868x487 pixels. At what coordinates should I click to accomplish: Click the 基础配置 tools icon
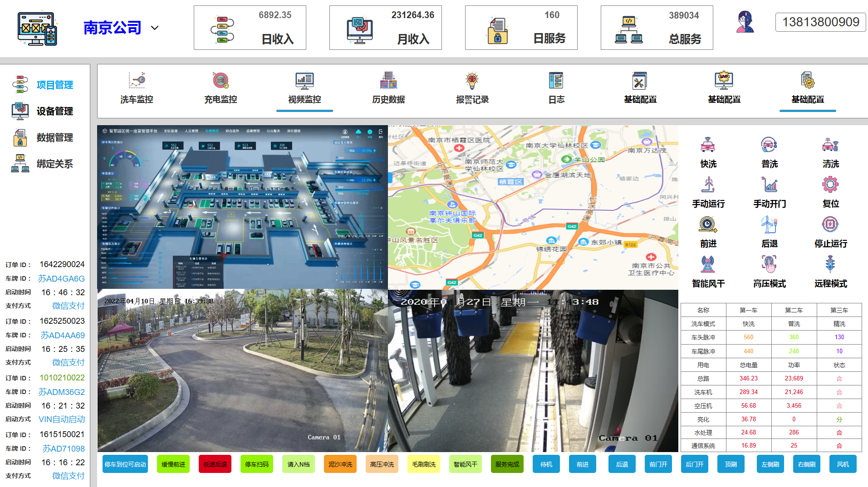point(639,80)
